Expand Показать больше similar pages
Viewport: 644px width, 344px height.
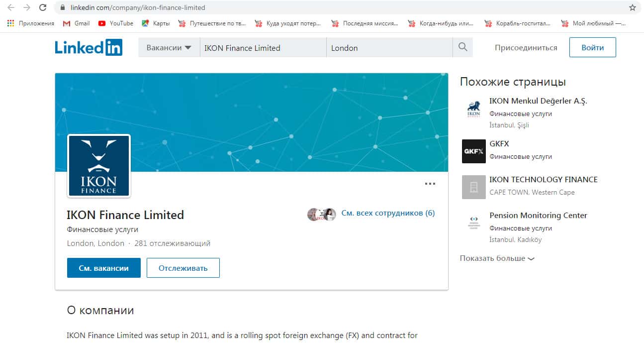(x=497, y=258)
